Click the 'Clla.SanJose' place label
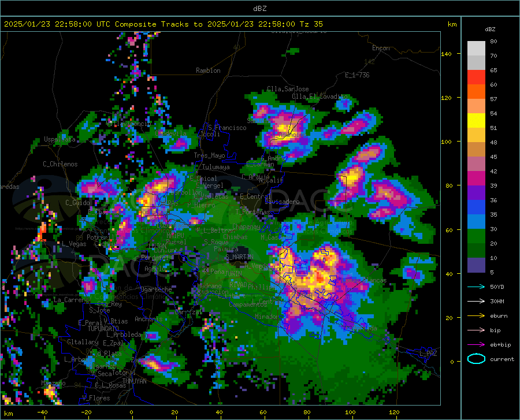 [288, 89]
